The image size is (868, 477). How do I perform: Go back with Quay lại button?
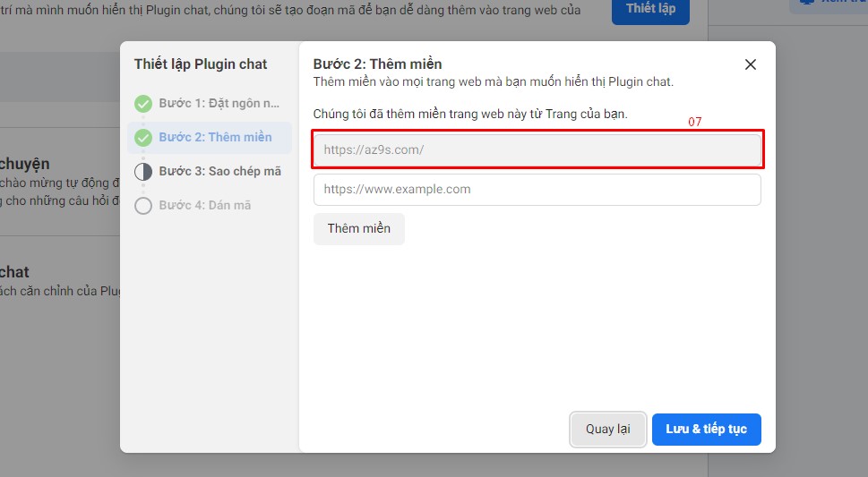607,430
